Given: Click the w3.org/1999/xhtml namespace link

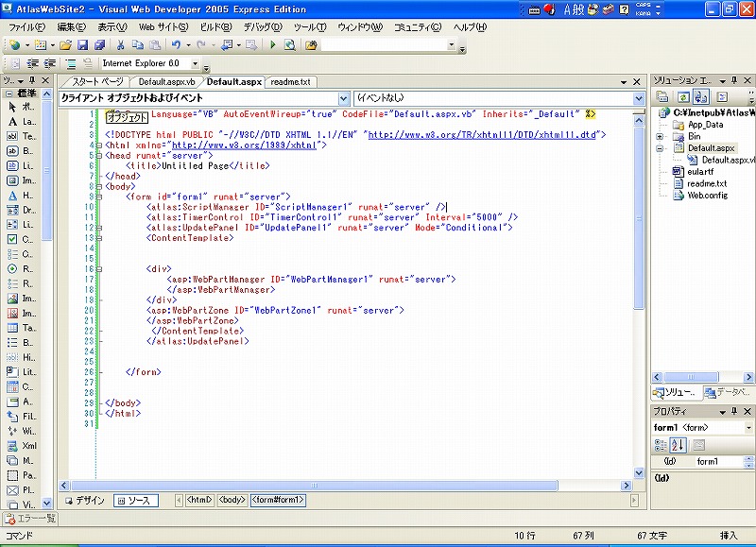Looking at the screenshot, I should point(244,145).
